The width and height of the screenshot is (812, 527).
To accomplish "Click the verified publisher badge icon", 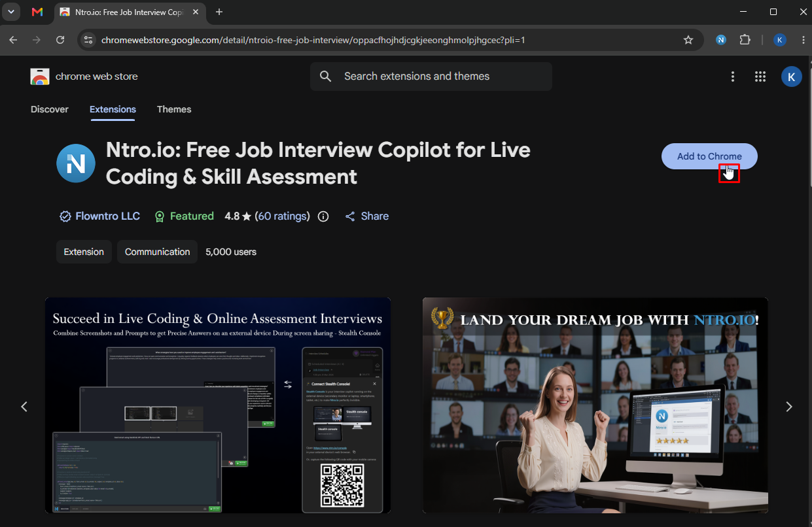I will pos(65,216).
